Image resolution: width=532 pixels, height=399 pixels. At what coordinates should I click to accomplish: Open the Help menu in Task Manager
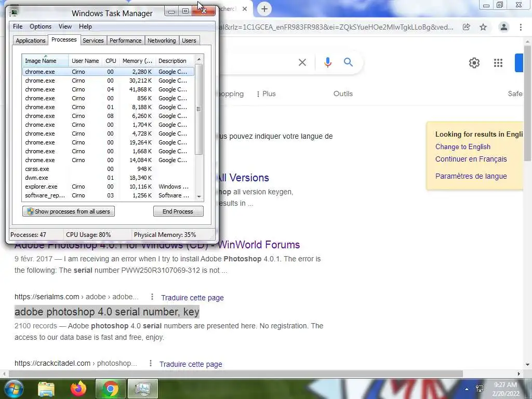coord(85,26)
